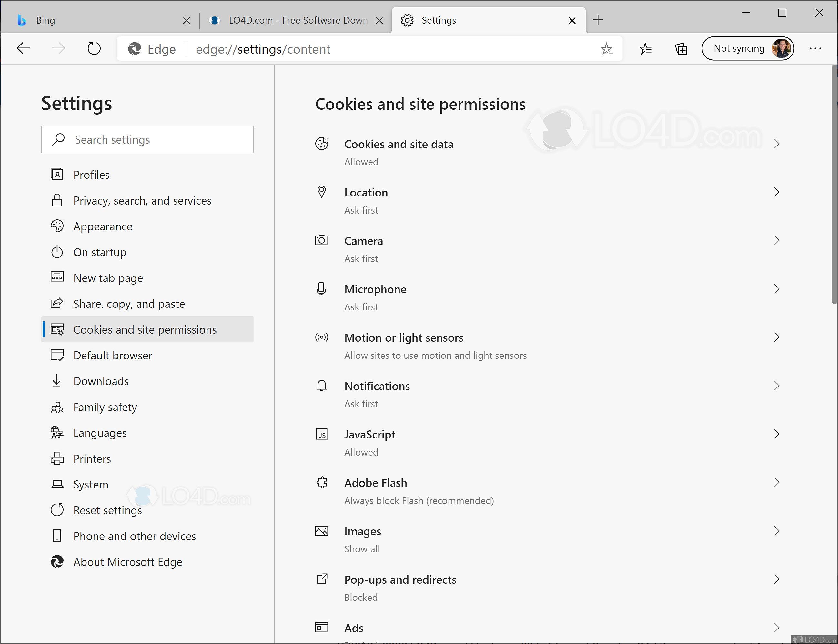Click the Notifications bell icon

[322, 386]
